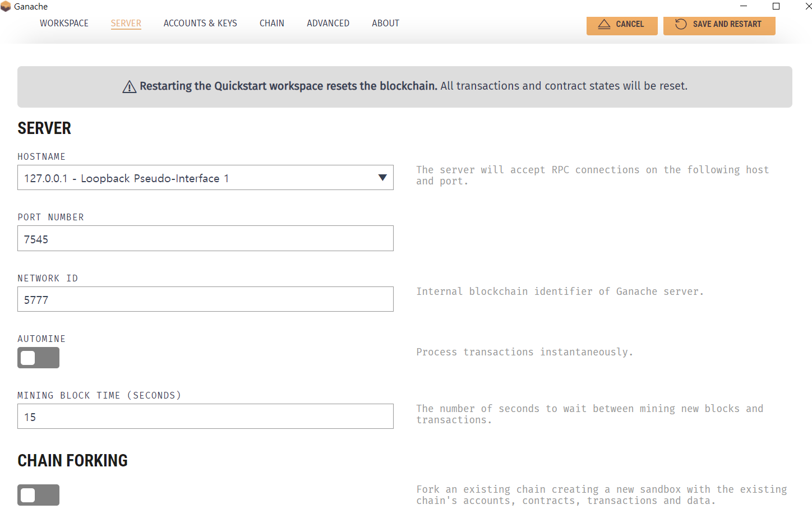Screen dimensions: 812x532
Task: Go to the Chain tab
Action: click(x=272, y=23)
